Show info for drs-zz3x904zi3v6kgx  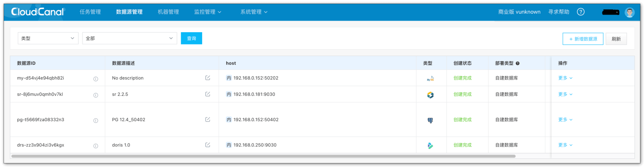[96, 146]
